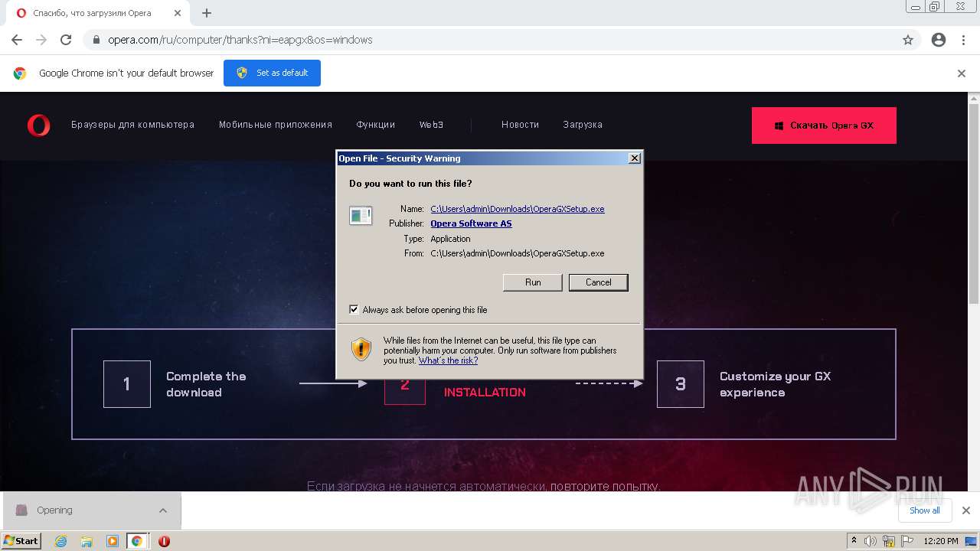Open a new tab with plus button
The image size is (980, 551).
coord(207,13)
